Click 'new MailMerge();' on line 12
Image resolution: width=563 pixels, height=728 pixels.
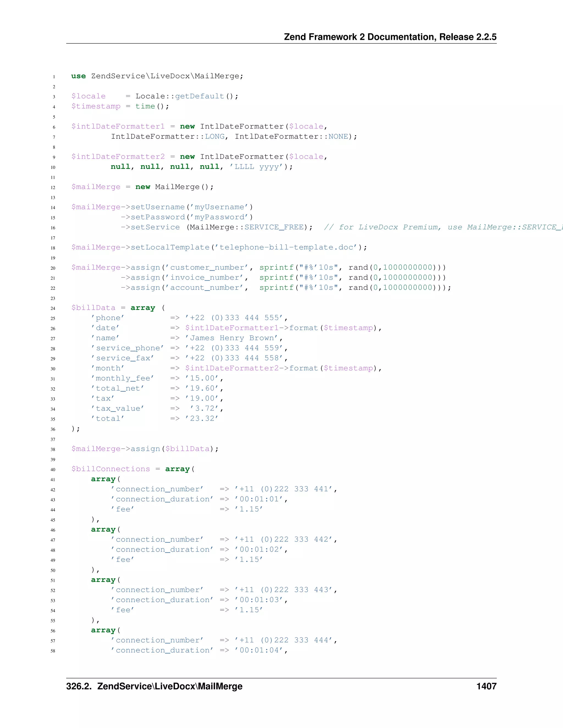tap(175, 187)
